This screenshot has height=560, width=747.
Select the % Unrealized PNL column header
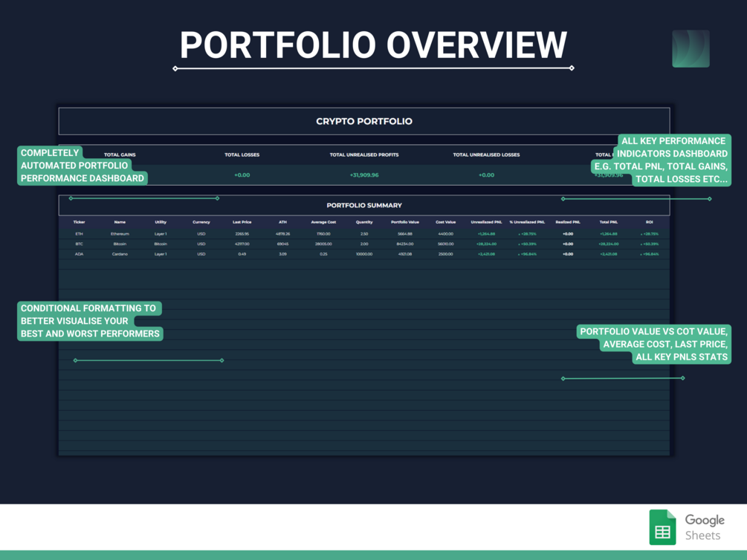pyautogui.click(x=527, y=222)
